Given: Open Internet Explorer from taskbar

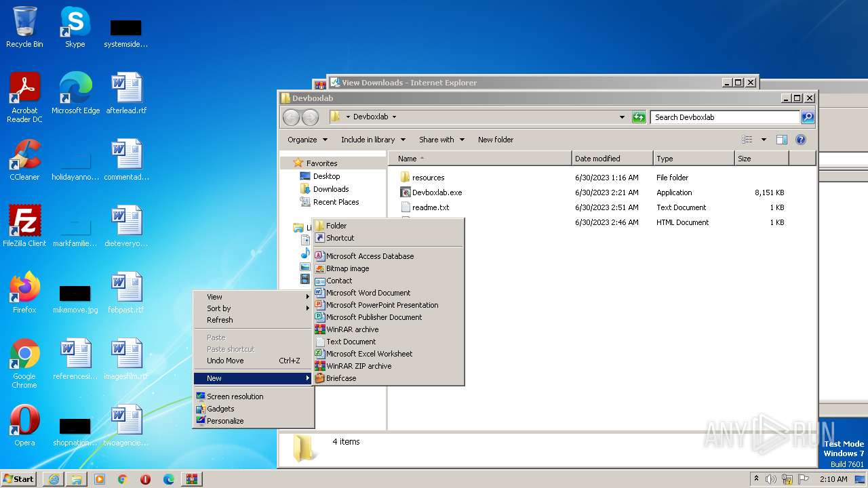Looking at the screenshot, I should pyautogui.click(x=54, y=479).
